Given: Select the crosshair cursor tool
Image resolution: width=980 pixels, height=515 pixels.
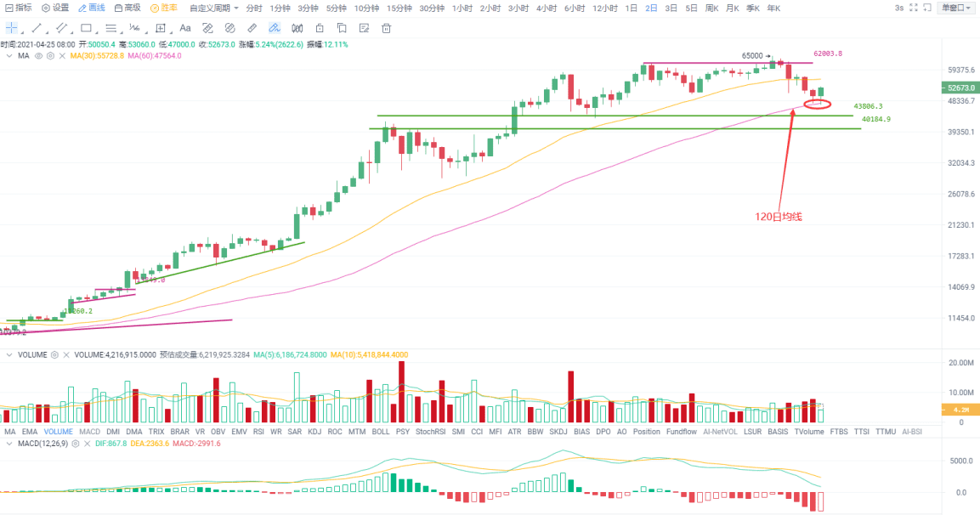Looking at the screenshot, I should point(11,28).
